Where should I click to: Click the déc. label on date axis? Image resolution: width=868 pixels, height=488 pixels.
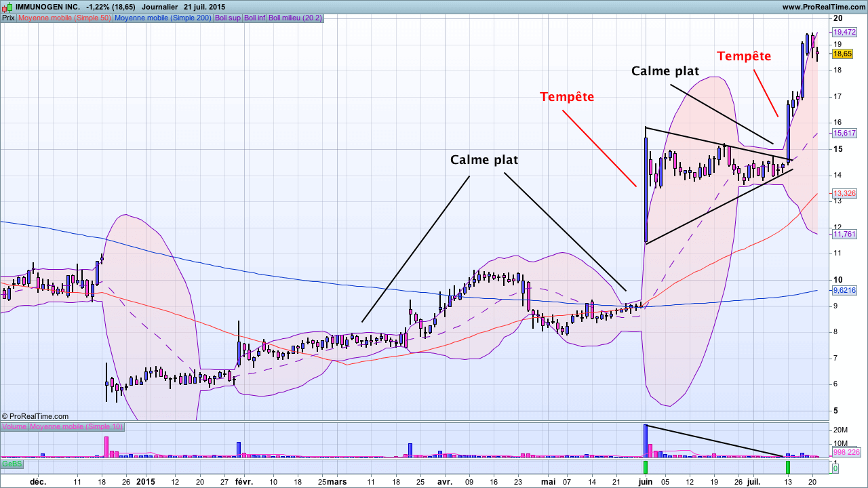38,482
